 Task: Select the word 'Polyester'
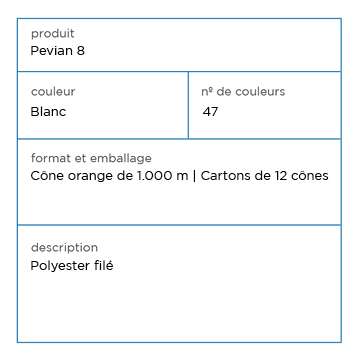(x=60, y=266)
